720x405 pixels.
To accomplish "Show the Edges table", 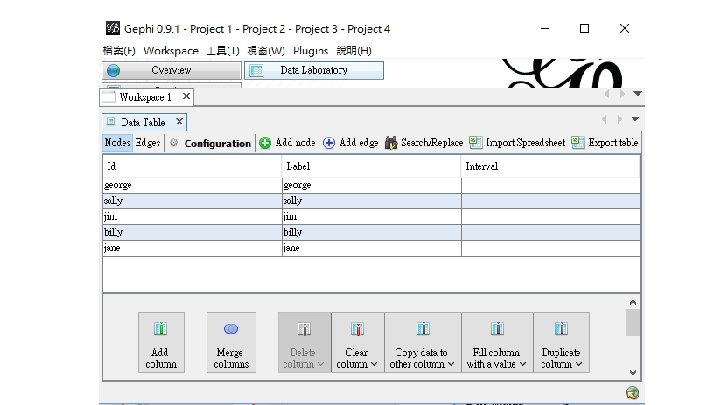I will 147,142.
